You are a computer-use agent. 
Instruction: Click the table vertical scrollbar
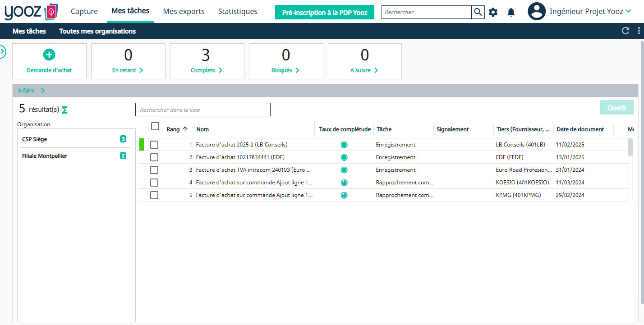pyautogui.click(x=630, y=147)
